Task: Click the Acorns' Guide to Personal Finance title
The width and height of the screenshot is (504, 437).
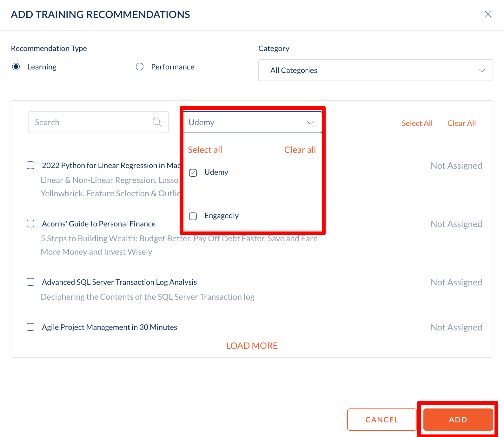Action: coord(99,224)
